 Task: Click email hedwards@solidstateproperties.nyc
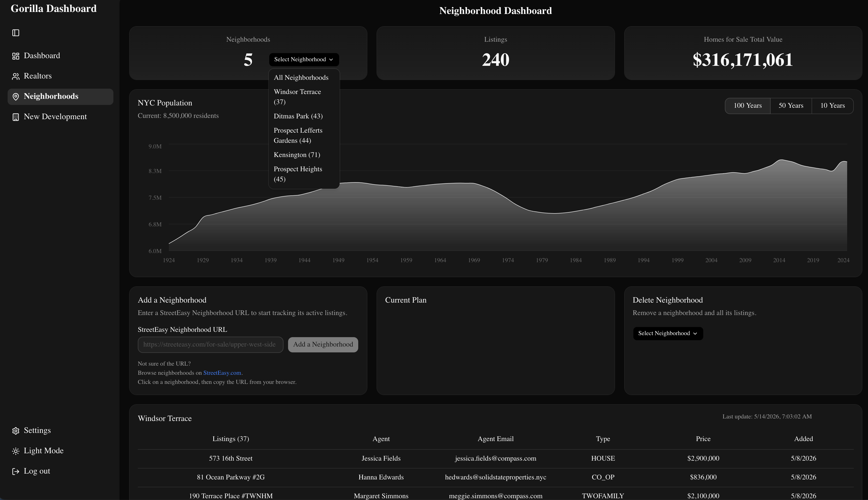click(x=496, y=477)
